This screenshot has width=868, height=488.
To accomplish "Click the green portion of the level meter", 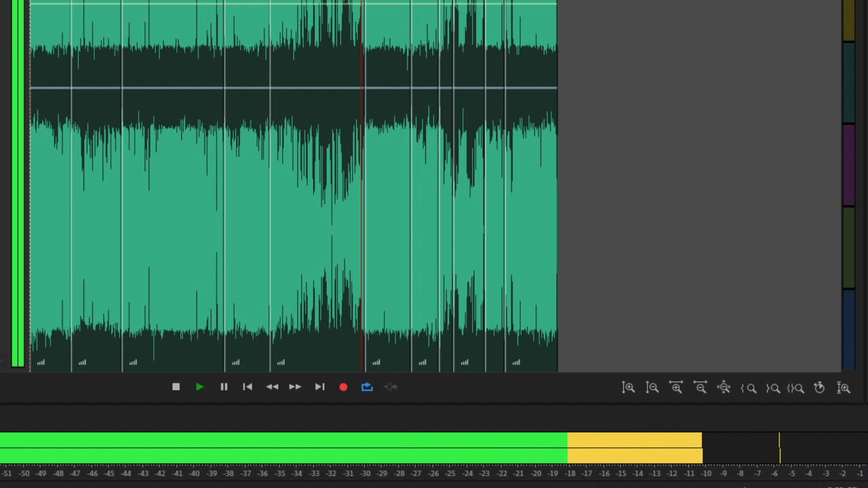I will pos(283,448).
